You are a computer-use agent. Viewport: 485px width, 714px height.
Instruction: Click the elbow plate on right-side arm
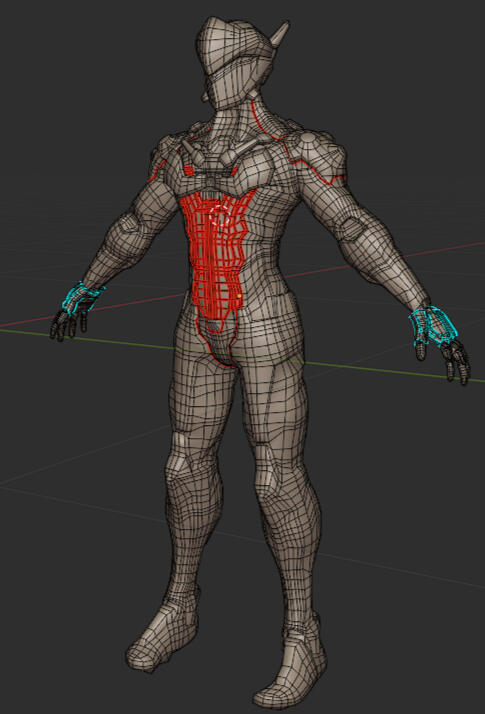coord(354,226)
